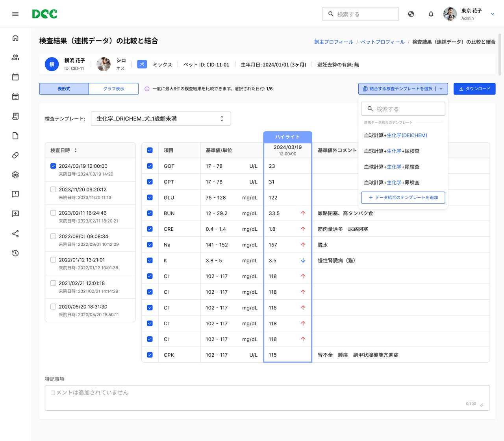Choose 血球計算+生化学(DEICHEM) template
This screenshot has height=441, width=504.
[x=395, y=135]
